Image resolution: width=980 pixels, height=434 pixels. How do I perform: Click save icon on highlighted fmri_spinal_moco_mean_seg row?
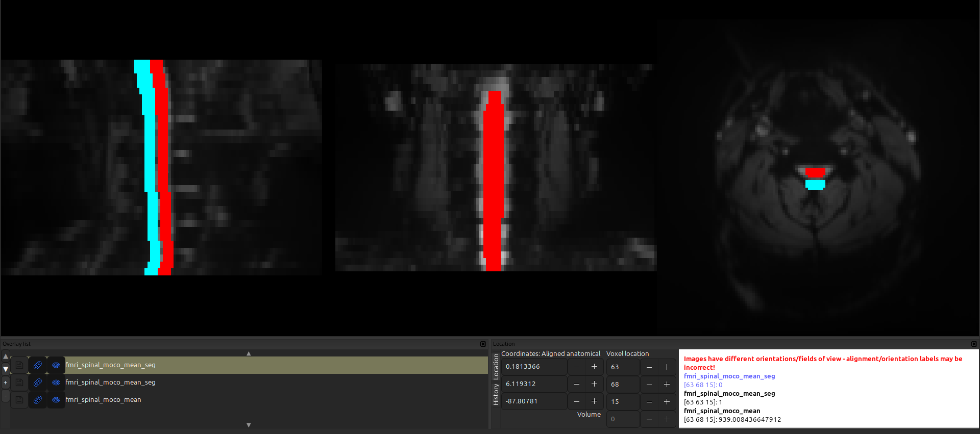pos(19,365)
